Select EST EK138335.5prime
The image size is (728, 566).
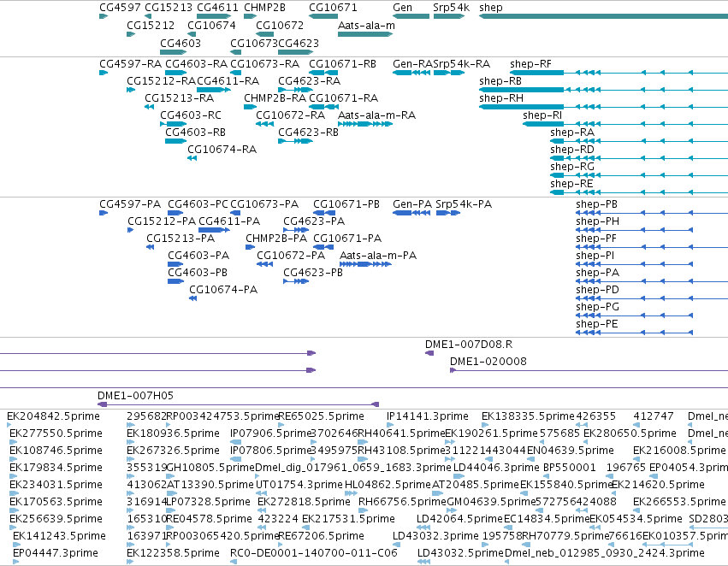pyautogui.click(x=528, y=416)
